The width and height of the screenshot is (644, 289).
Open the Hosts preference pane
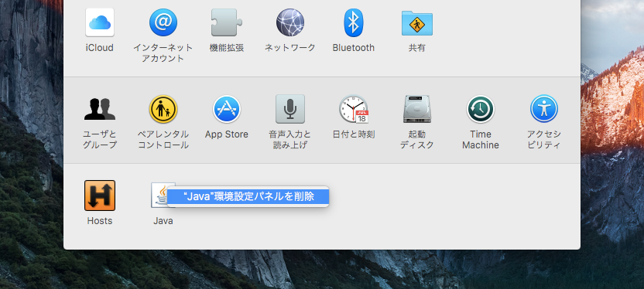tap(100, 195)
